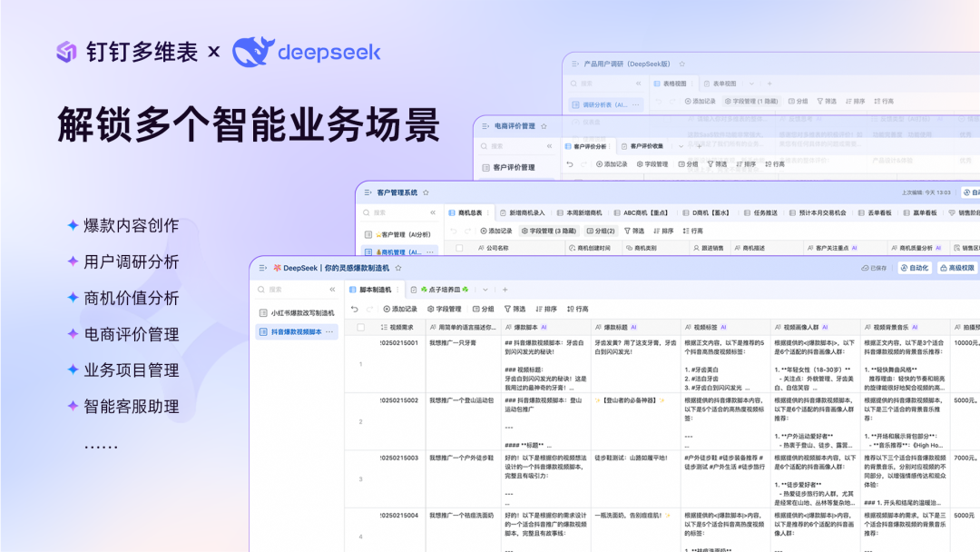Add a new view with the + button

504,289
